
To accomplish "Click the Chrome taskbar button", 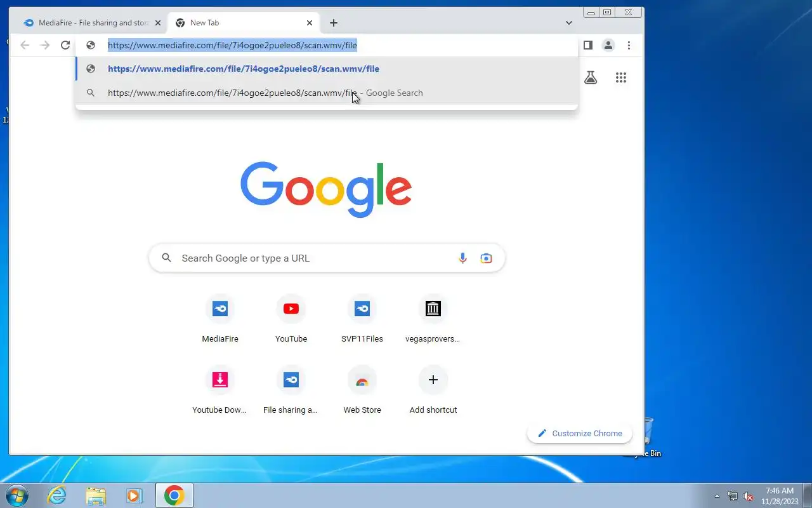I will click(174, 495).
